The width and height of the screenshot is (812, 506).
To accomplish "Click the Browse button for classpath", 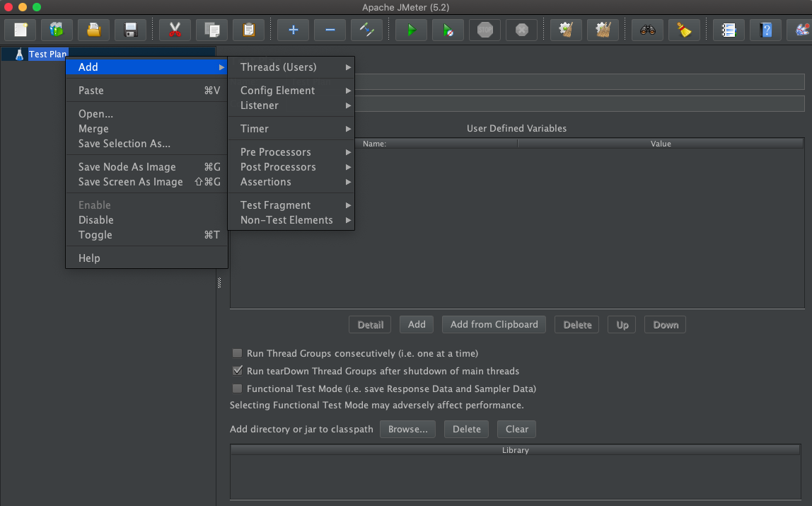I will [x=407, y=429].
